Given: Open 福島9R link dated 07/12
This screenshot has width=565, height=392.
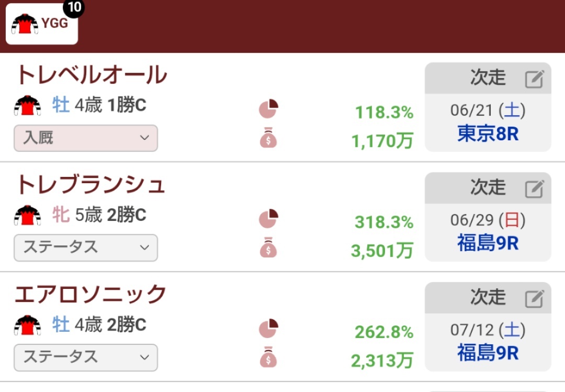Looking at the screenshot, I should (x=488, y=353).
